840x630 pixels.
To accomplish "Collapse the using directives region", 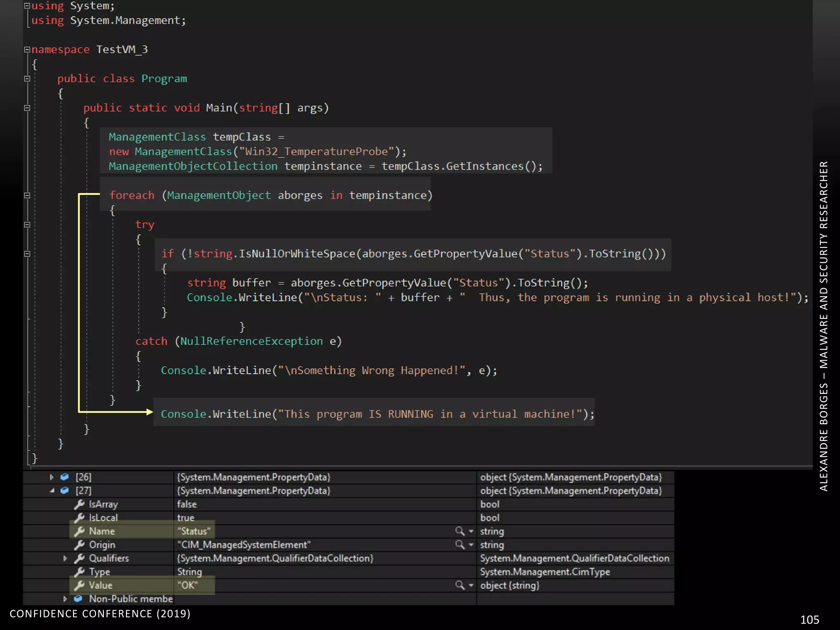I will 27,6.
